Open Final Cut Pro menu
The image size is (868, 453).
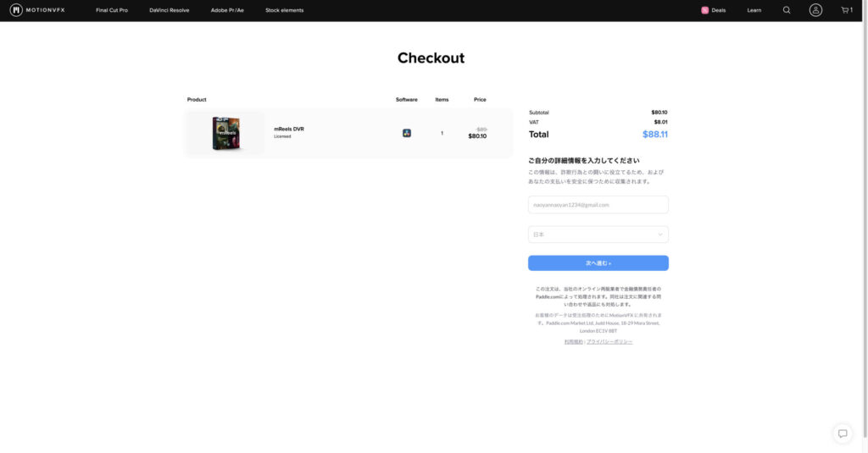[112, 10]
